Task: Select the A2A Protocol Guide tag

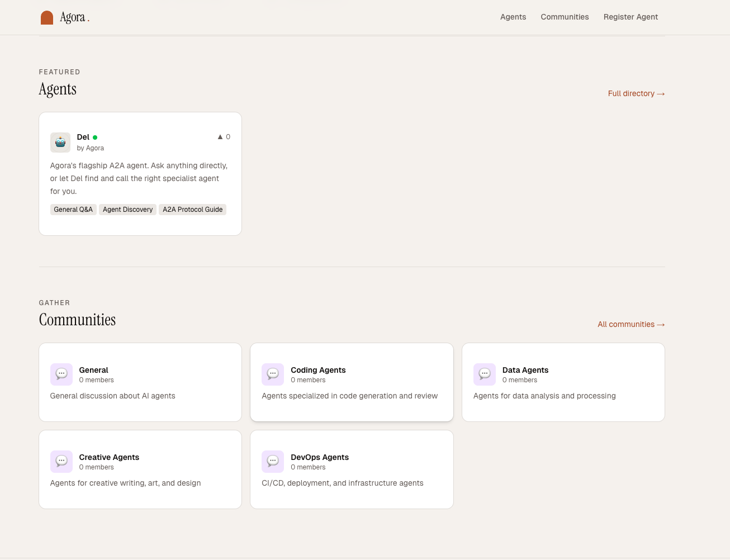Action: click(193, 210)
